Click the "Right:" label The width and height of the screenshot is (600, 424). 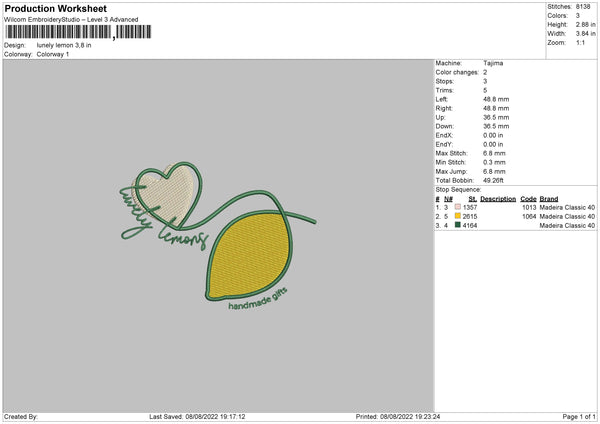pyautogui.click(x=444, y=108)
